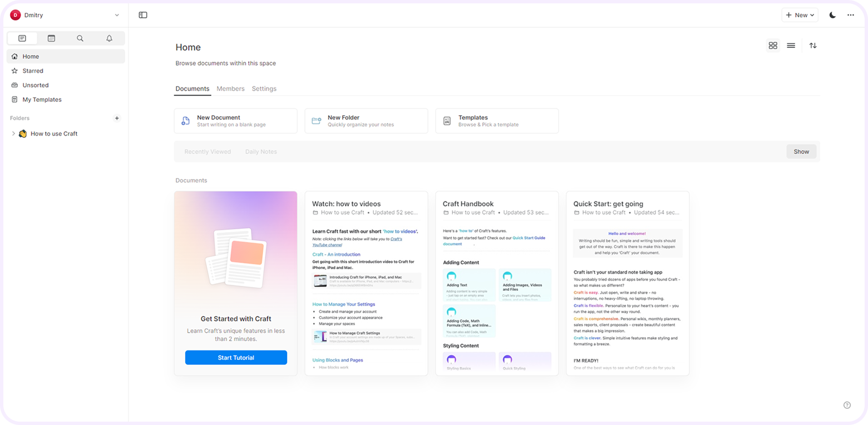Viewport: 868px width, 425px height.
Task: Click the Templates icon
Action: (x=447, y=121)
